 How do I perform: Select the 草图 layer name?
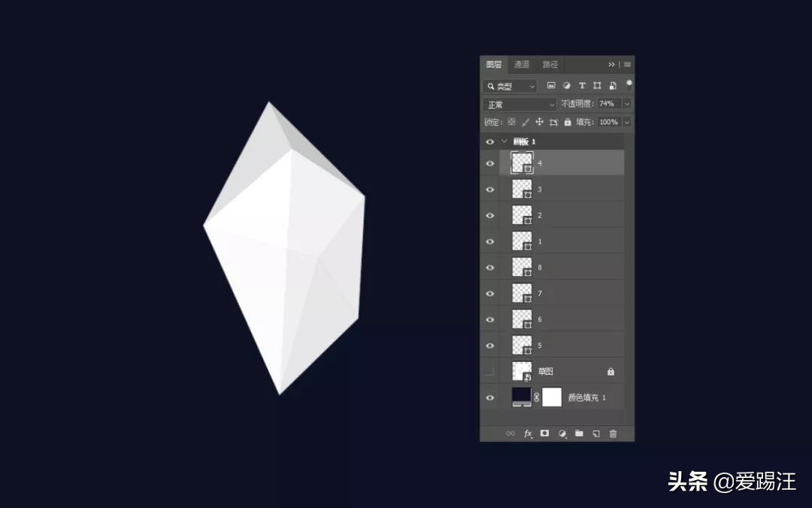click(545, 372)
